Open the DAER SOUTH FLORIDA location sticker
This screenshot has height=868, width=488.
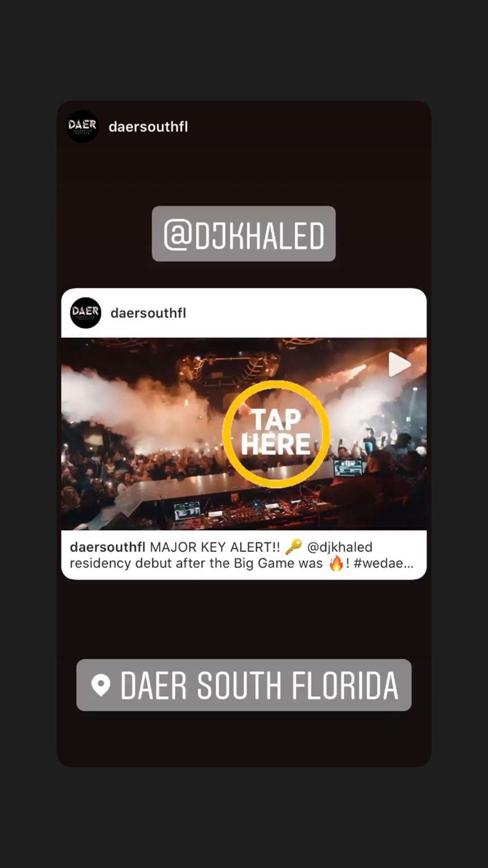coord(244,685)
